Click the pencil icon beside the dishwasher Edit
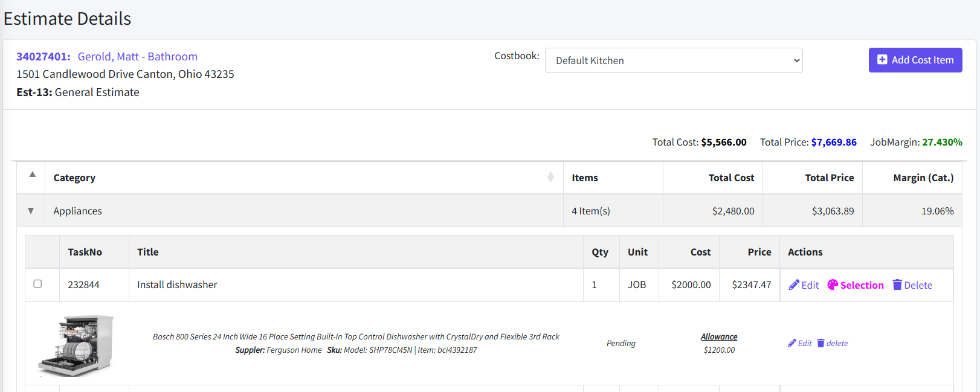The height and width of the screenshot is (392, 980). [x=794, y=285]
